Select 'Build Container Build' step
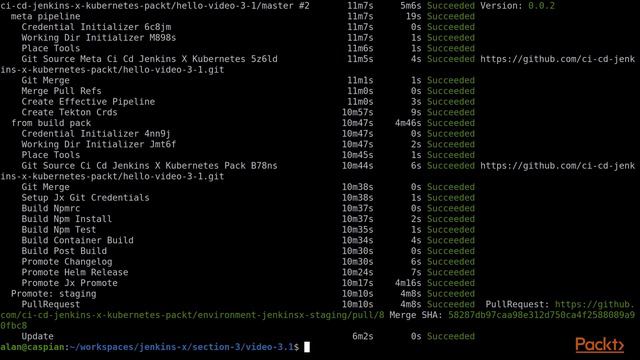Image resolution: width=640 pixels, height=360 pixels. (x=78, y=240)
